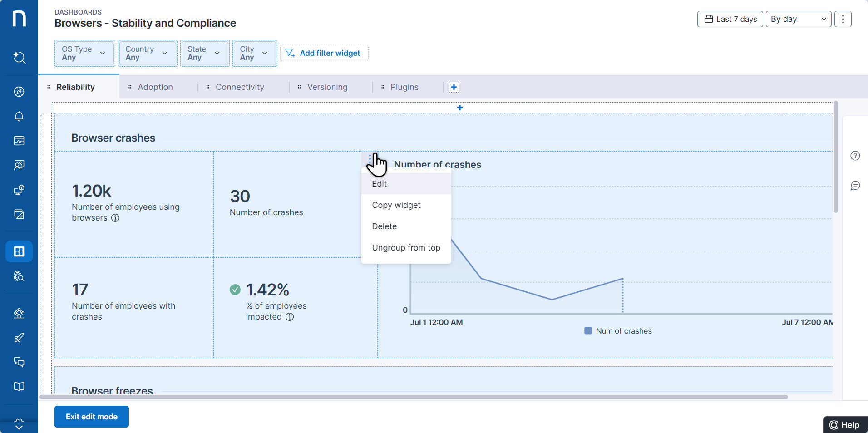Expand the OS Type filter dropdown
The height and width of the screenshot is (433, 868).
(84, 53)
